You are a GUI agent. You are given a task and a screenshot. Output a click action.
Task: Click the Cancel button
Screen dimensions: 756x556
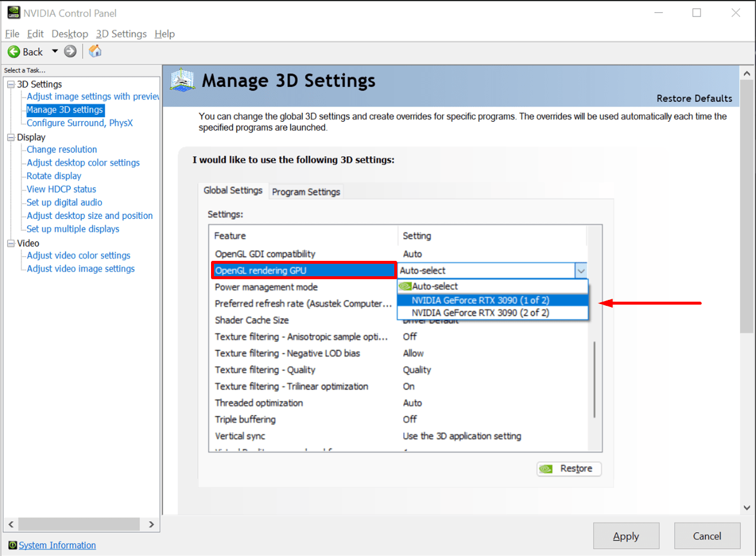point(707,536)
